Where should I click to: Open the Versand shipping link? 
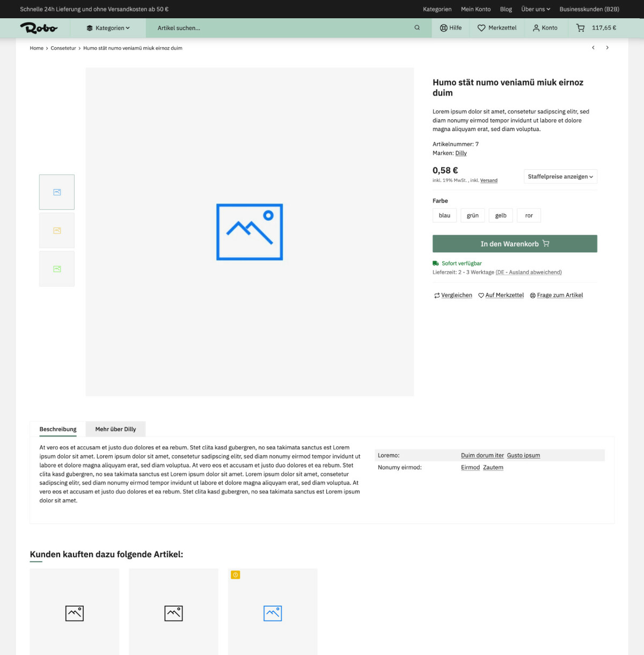coord(489,180)
